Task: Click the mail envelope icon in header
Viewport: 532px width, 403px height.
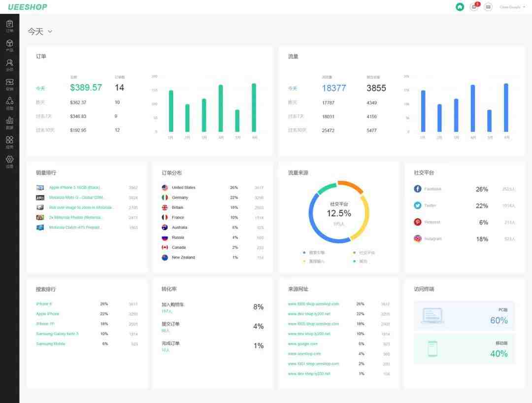Action: pyautogui.click(x=488, y=7)
